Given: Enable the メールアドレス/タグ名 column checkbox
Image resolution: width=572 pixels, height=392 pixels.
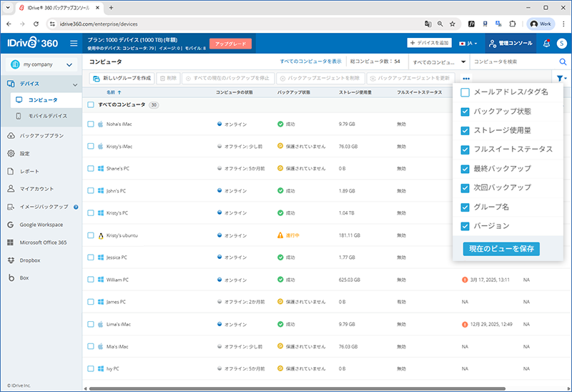Looking at the screenshot, I should point(465,92).
